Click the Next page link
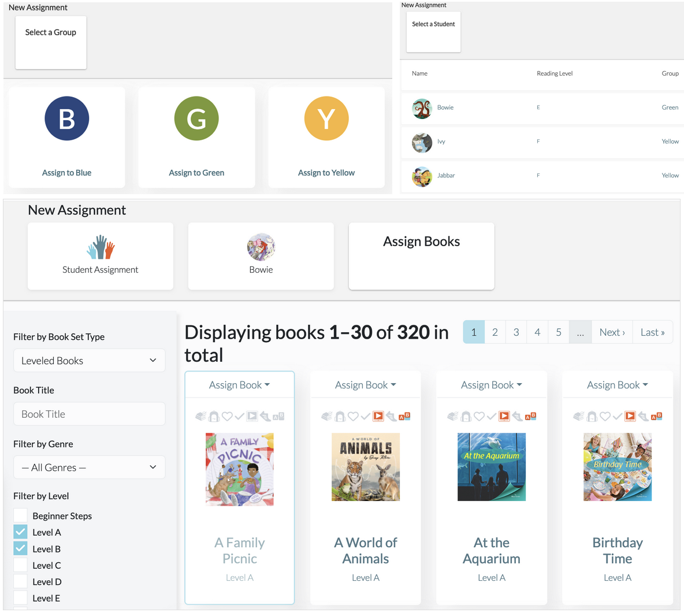Viewport: 684px width, 616px height. 612,332
